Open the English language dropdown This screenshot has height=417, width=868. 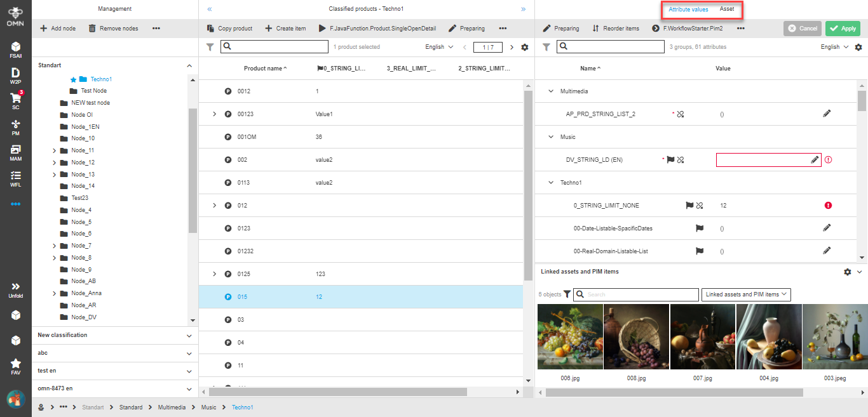438,46
